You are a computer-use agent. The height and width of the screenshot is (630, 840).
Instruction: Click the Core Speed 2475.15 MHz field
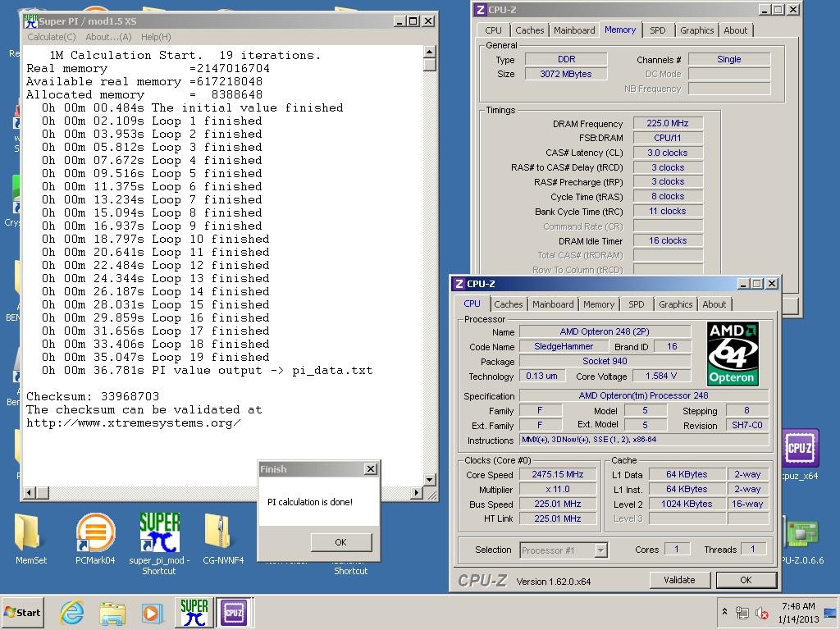[x=557, y=474]
